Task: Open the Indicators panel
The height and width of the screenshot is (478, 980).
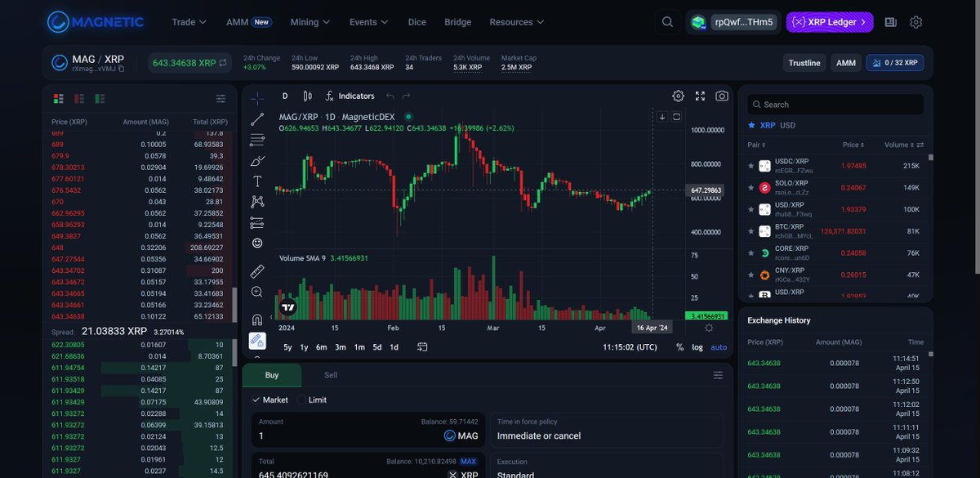Action: (350, 96)
